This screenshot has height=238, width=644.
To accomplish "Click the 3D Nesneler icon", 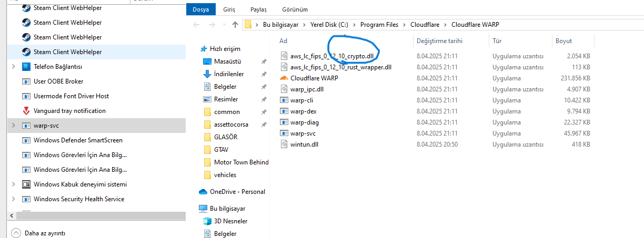I will point(207,221).
